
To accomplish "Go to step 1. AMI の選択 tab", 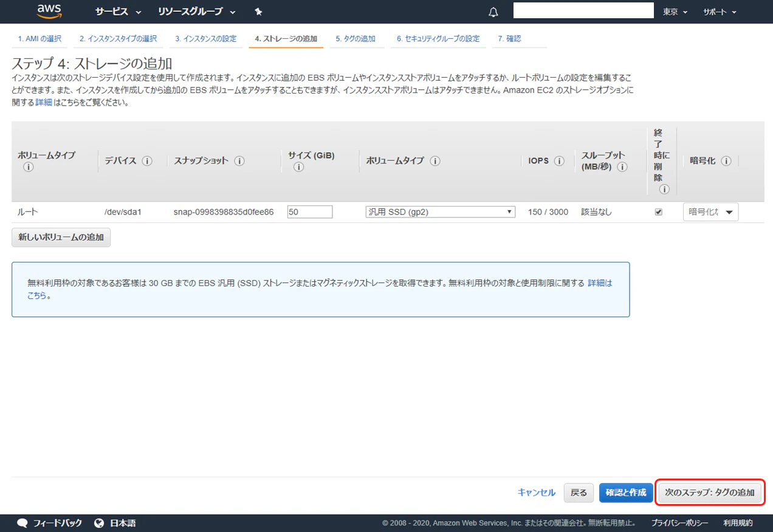I will tap(40, 39).
